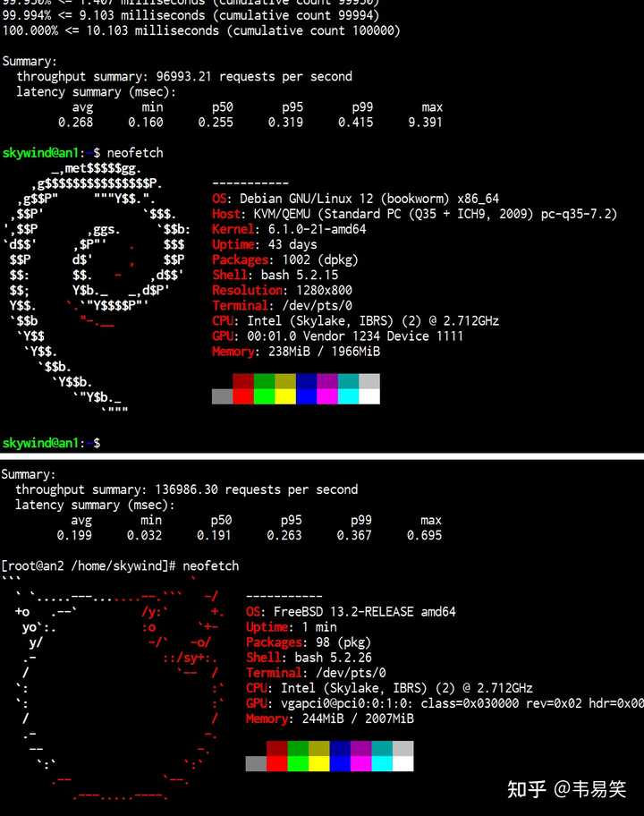644x816 pixels.
Task: Click the gray swatch in Debian palette
Action: 223,396
